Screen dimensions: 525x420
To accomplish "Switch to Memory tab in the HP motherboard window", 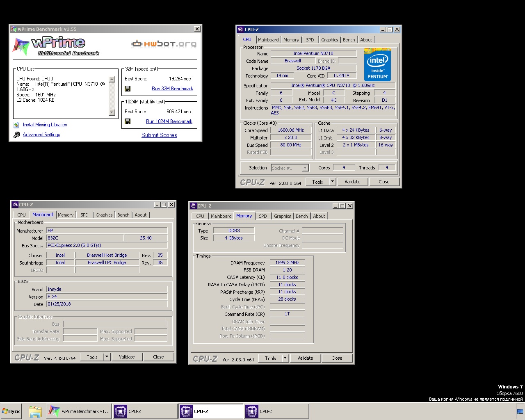I will click(x=66, y=215).
